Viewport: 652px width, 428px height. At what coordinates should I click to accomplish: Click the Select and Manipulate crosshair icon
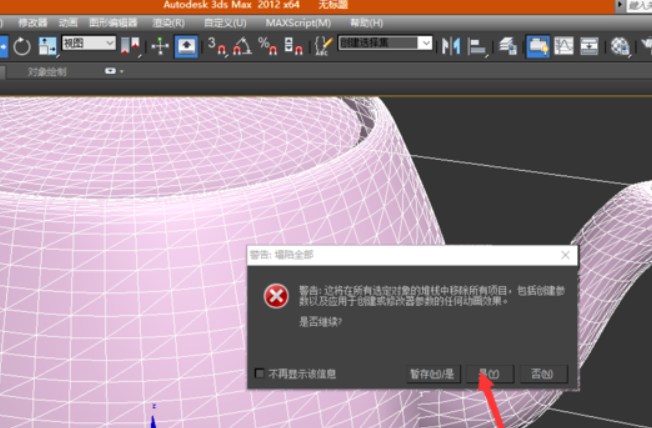(160, 46)
